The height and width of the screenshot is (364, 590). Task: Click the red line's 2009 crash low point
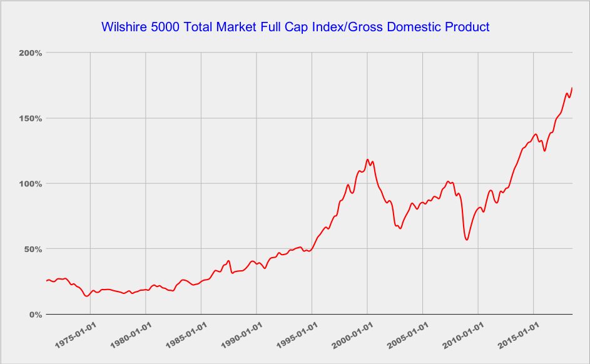click(467, 240)
